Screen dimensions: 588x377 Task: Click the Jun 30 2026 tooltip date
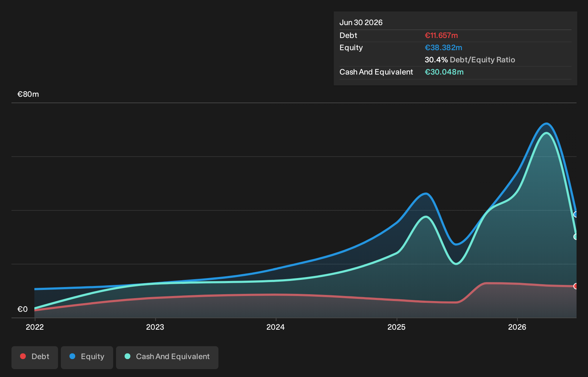[x=361, y=23]
